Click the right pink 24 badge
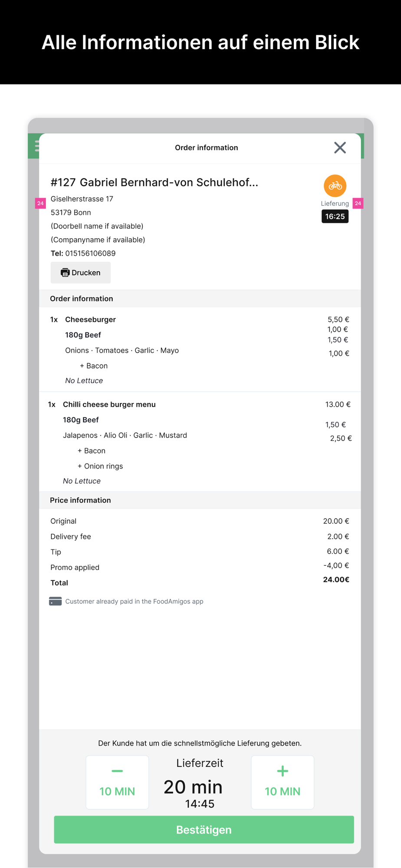The height and width of the screenshot is (868, 401). tap(358, 203)
